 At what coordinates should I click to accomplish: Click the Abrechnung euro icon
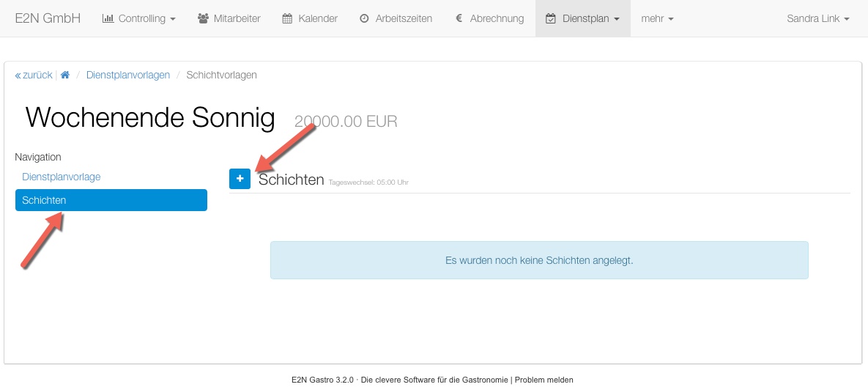459,18
